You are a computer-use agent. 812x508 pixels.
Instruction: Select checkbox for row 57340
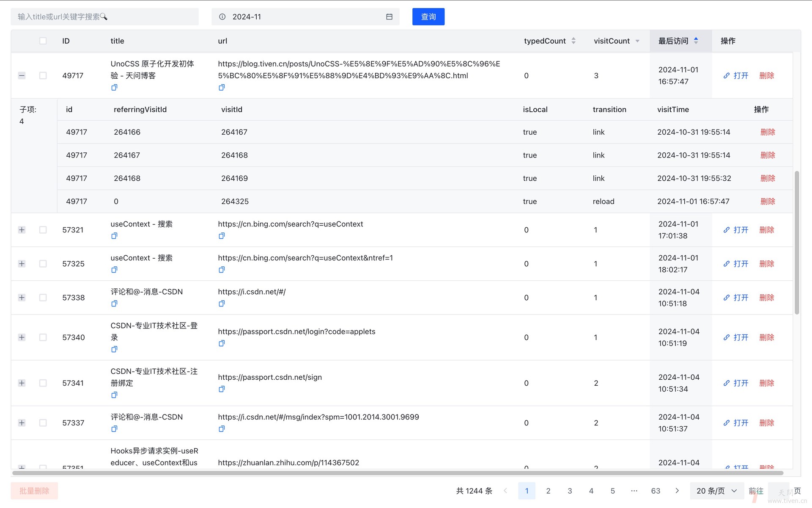click(43, 337)
